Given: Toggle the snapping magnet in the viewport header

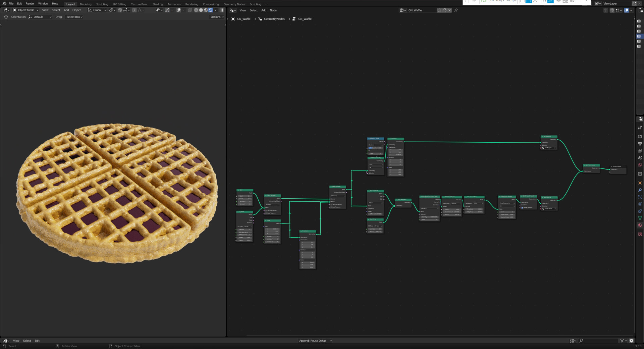Looking at the screenshot, I should (x=120, y=10).
